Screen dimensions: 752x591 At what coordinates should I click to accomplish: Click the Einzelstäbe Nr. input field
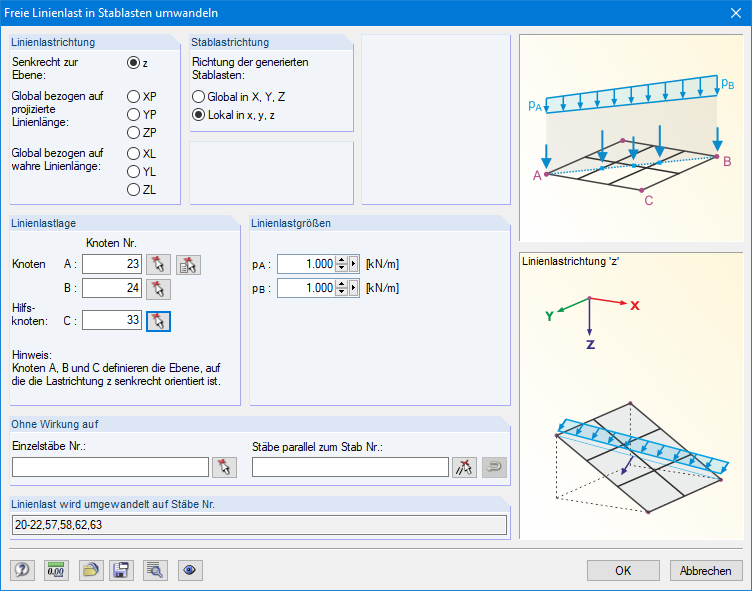point(110,467)
